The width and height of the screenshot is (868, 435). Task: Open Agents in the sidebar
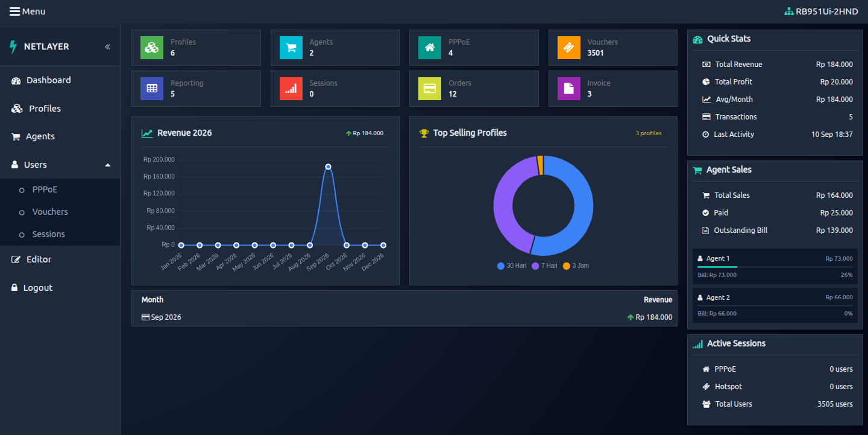pos(60,136)
